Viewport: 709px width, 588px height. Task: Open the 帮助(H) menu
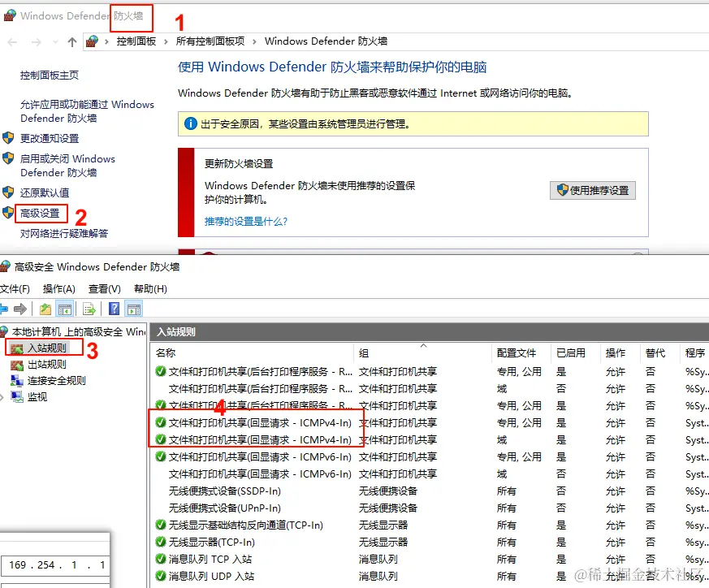click(x=150, y=289)
